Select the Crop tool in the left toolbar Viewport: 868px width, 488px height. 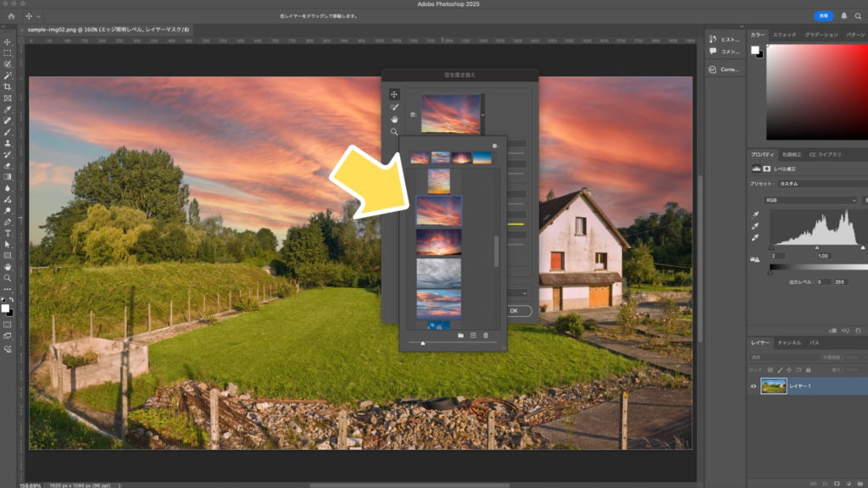8,87
